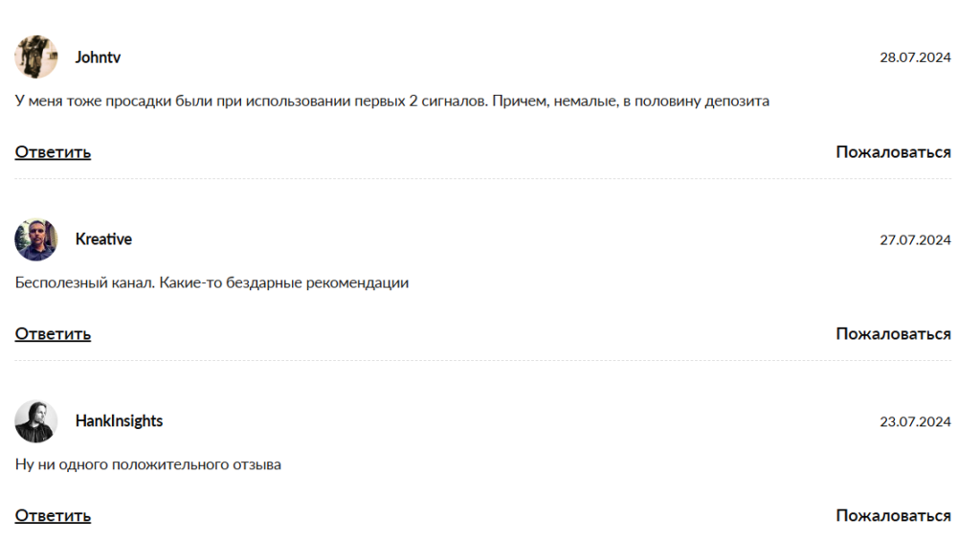Click Пожаловаться on Kreative's comment
The width and height of the screenshot is (980, 541).
(x=893, y=334)
